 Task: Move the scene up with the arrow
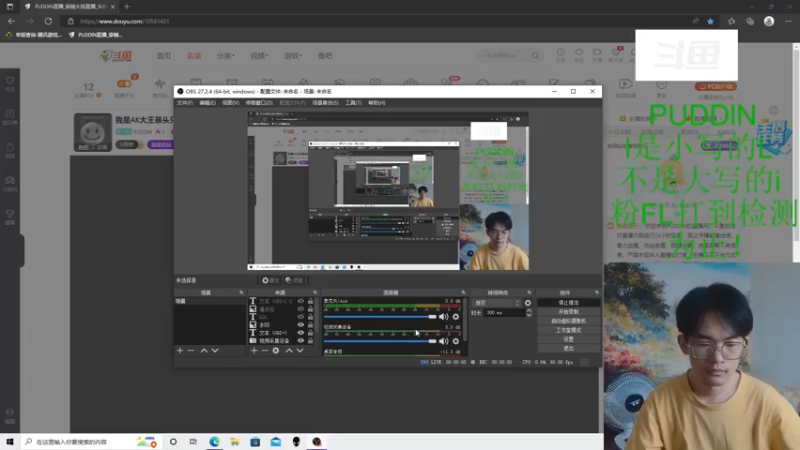204,351
